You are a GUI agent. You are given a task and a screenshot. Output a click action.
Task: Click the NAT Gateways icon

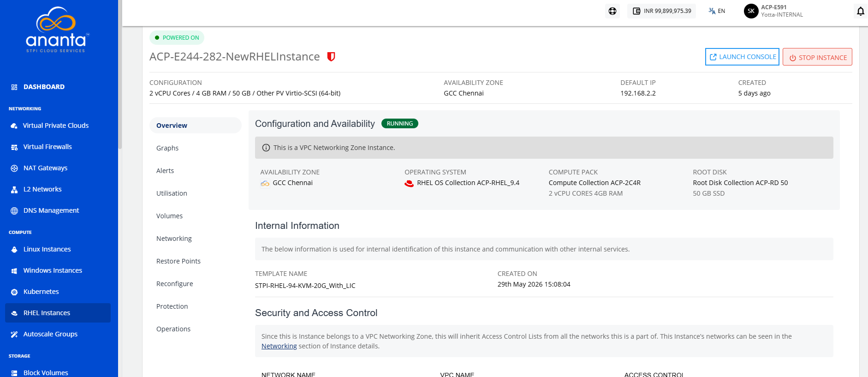point(14,168)
